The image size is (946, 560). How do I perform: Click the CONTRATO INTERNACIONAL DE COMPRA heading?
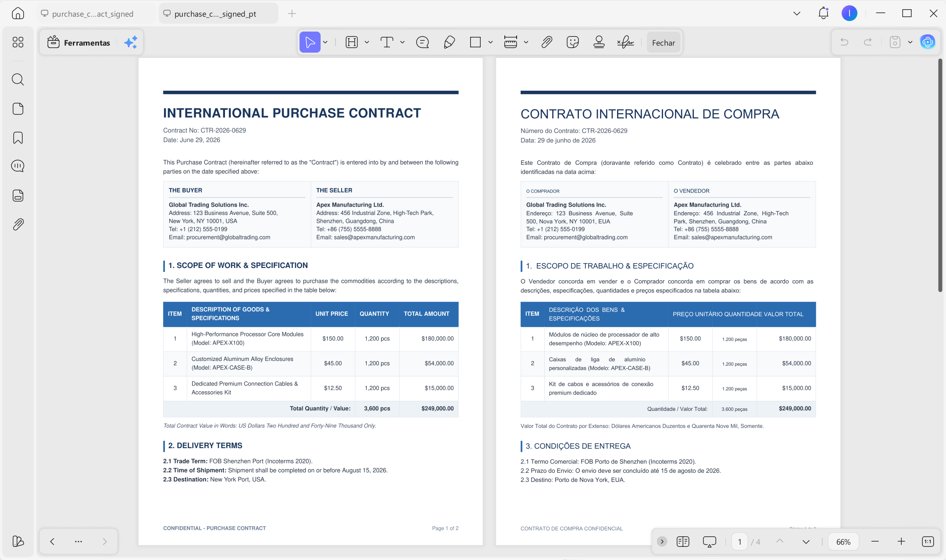coord(650,114)
